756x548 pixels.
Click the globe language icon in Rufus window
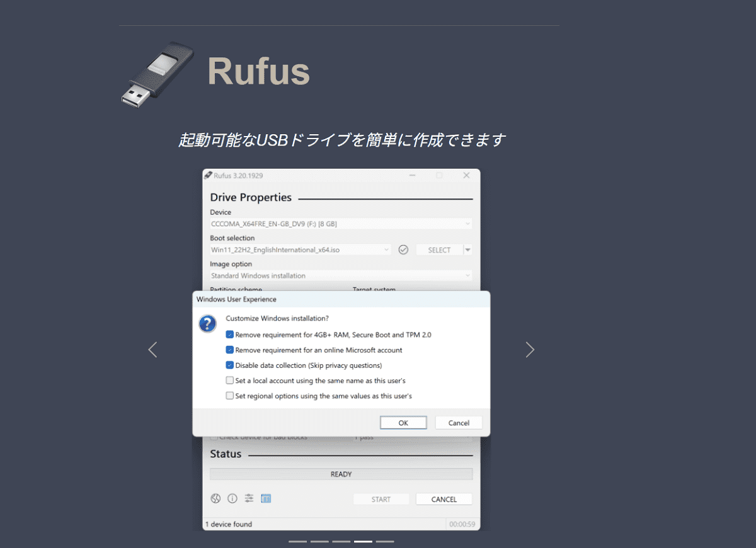(x=215, y=498)
